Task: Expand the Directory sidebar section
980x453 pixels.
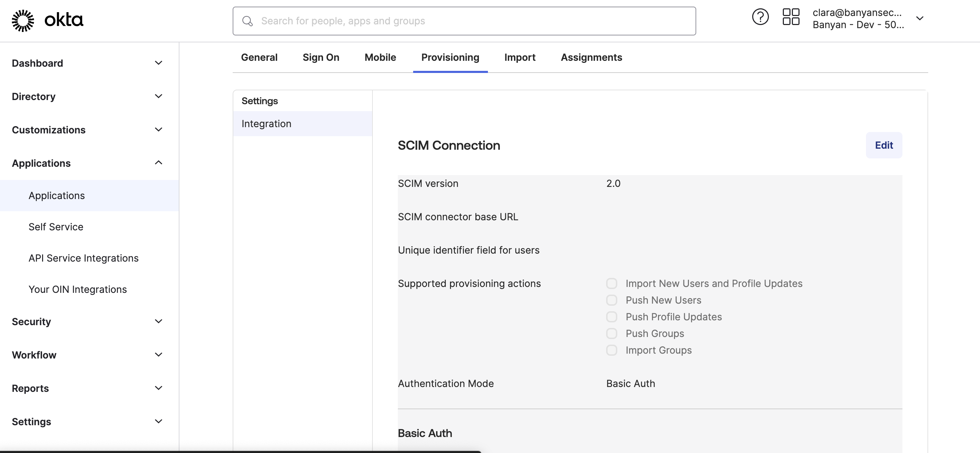Action: pyautogui.click(x=159, y=97)
